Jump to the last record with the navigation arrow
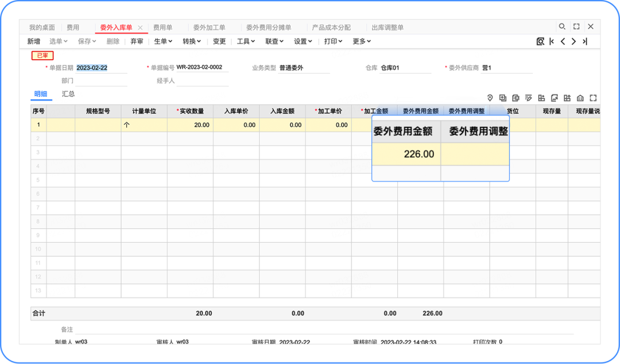Viewport: 620px width, 364px height. [x=585, y=41]
